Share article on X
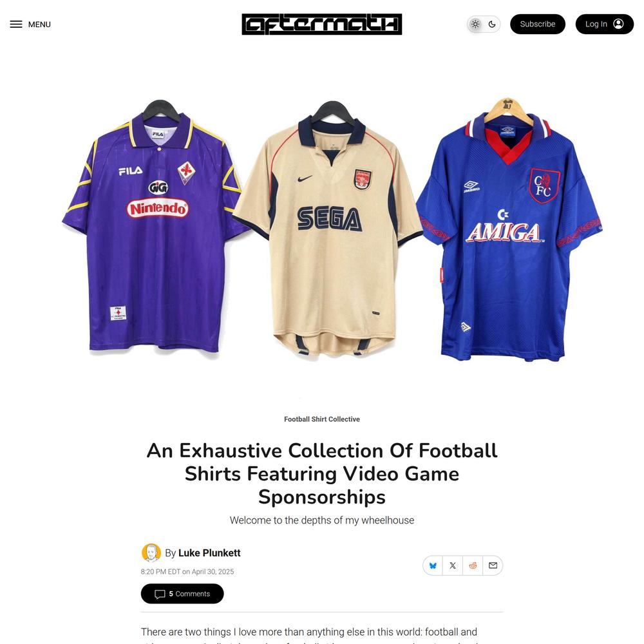 coord(453,565)
